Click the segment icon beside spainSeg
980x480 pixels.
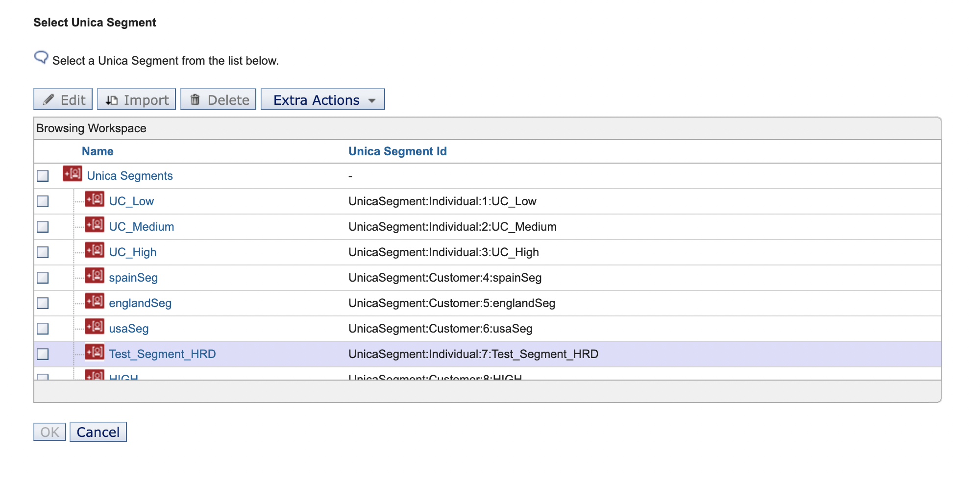tap(94, 277)
